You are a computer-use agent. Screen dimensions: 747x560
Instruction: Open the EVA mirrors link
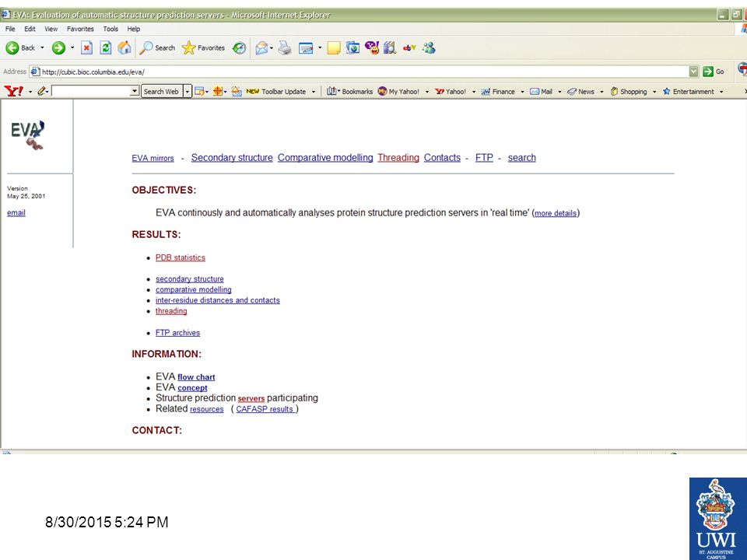pos(153,158)
